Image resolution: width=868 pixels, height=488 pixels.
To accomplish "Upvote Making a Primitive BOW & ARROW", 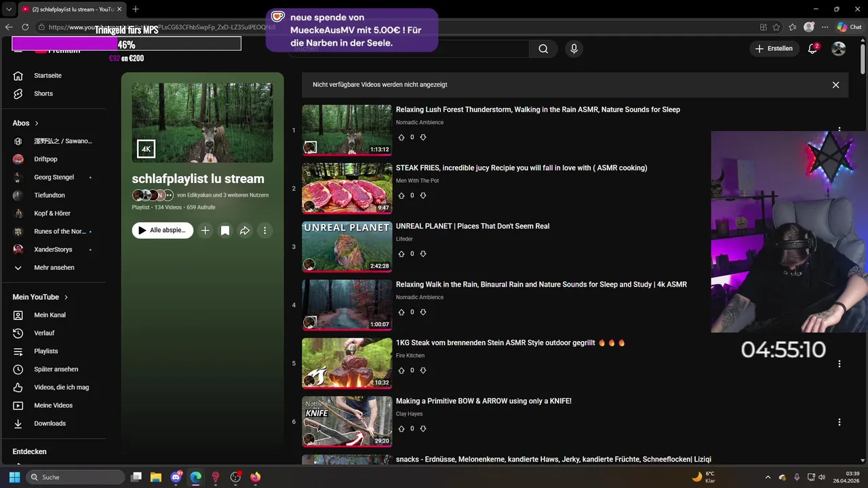I will (x=401, y=429).
